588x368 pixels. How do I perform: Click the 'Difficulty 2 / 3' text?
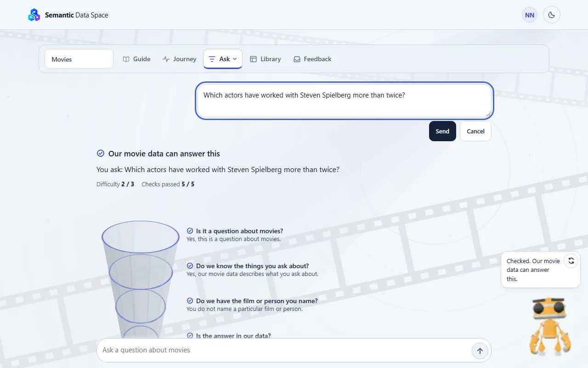click(115, 184)
